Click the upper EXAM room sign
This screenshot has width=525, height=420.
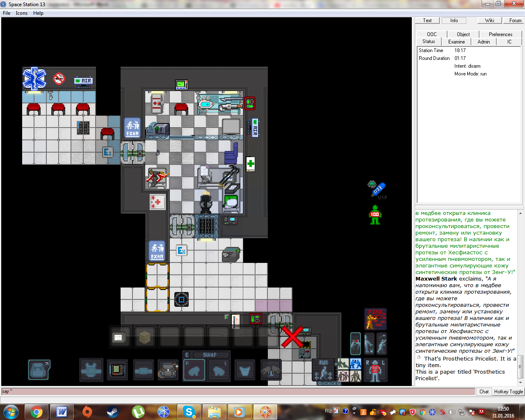132,128
